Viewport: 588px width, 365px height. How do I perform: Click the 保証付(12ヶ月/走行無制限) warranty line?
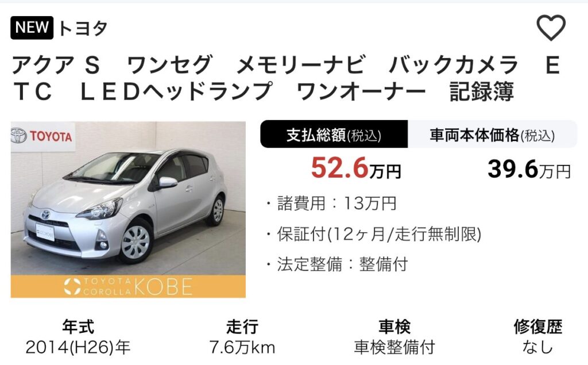[x=373, y=235]
